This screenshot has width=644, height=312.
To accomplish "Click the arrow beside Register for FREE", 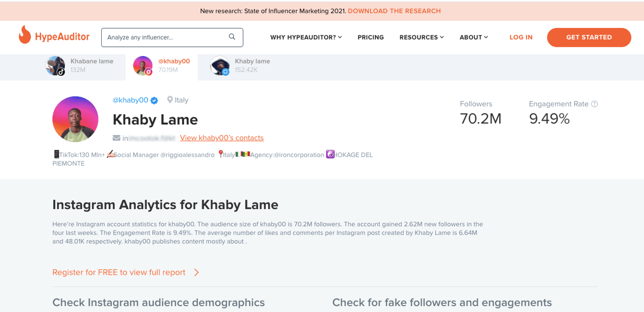I will click(x=196, y=272).
